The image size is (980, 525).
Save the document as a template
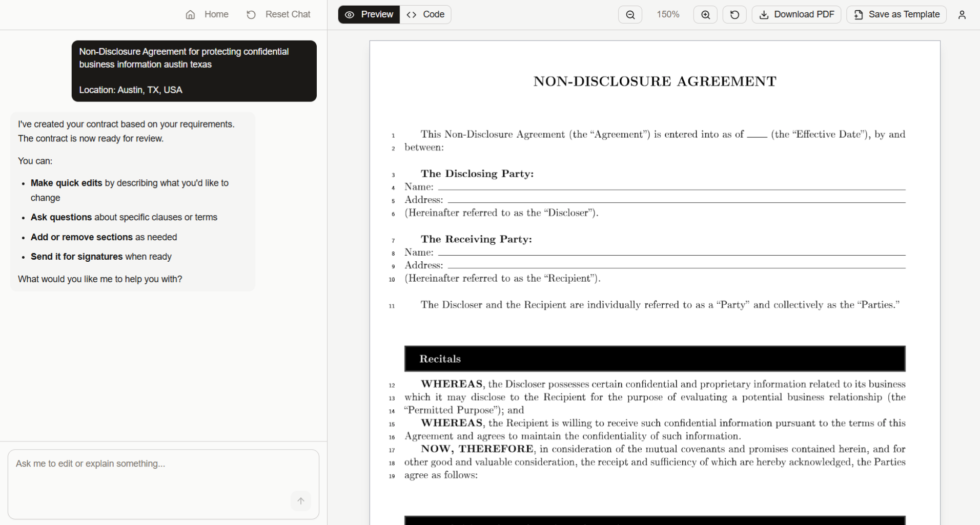896,14
